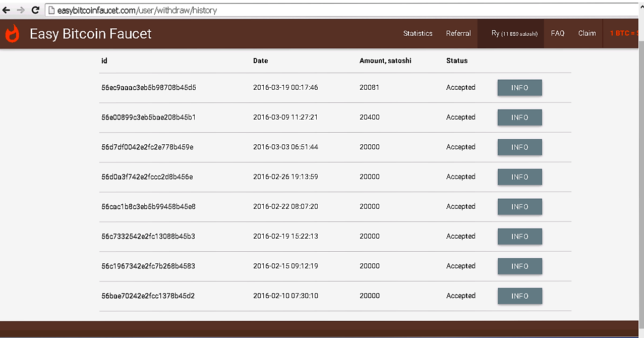
Task: Select id 56d0a3f742e2fccc2d8b456e
Action: click(x=147, y=177)
